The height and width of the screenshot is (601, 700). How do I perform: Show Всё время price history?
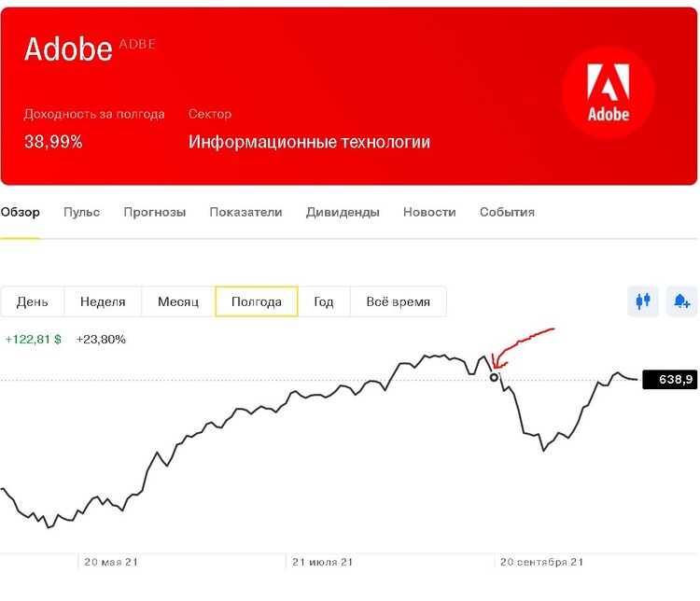(399, 301)
